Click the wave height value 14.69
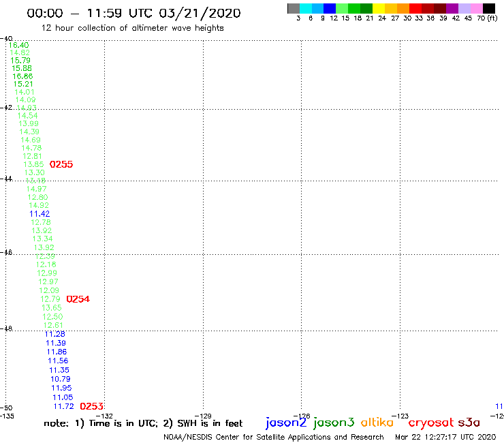Viewport: 504px width, 443px height. point(31,140)
